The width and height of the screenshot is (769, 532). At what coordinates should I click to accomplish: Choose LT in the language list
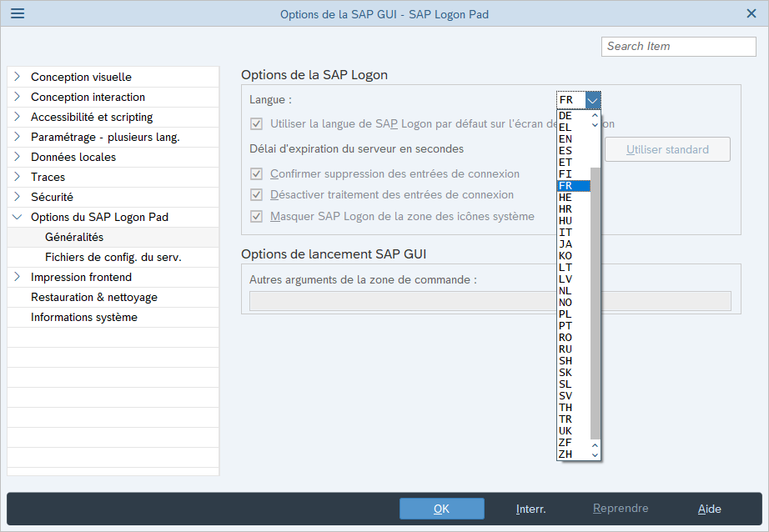pos(574,268)
